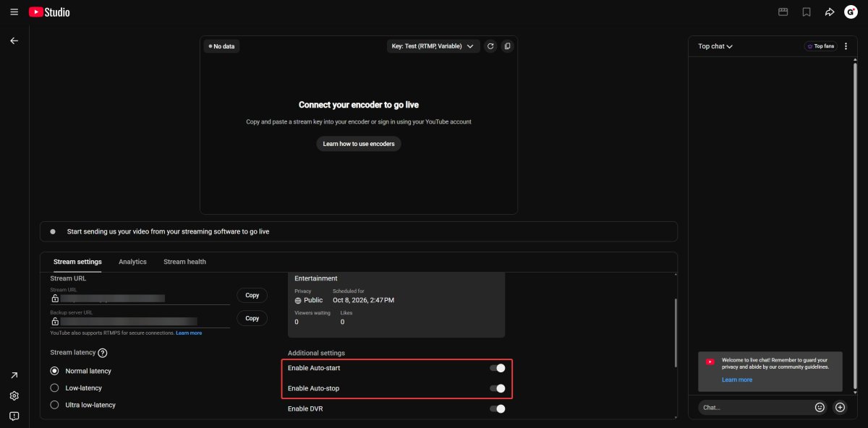Go back with the left arrow
The height and width of the screenshot is (428, 868).
click(14, 41)
